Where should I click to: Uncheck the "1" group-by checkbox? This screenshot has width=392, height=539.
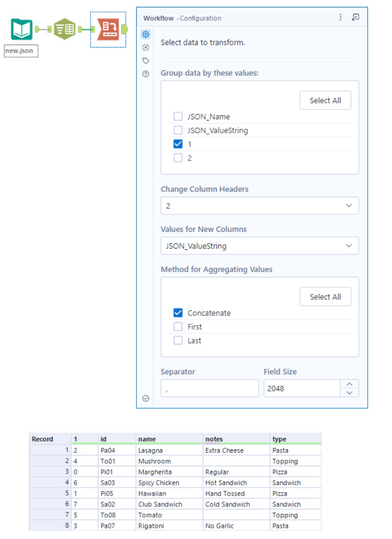[177, 144]
